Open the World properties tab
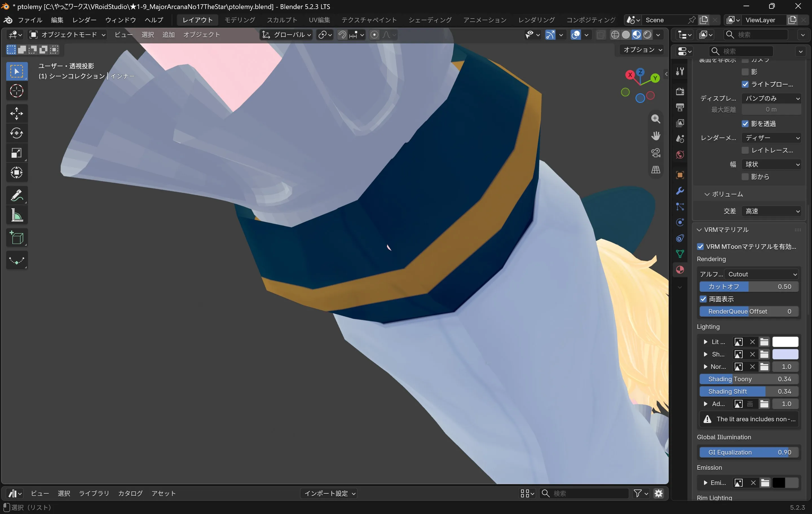Screen dimensions: 812x514 point(680,155)
